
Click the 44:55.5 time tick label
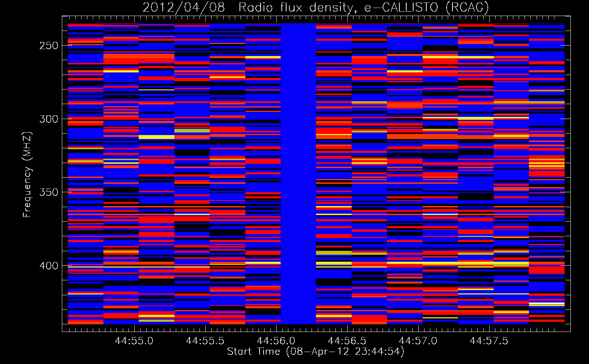(x=205, y=341)
